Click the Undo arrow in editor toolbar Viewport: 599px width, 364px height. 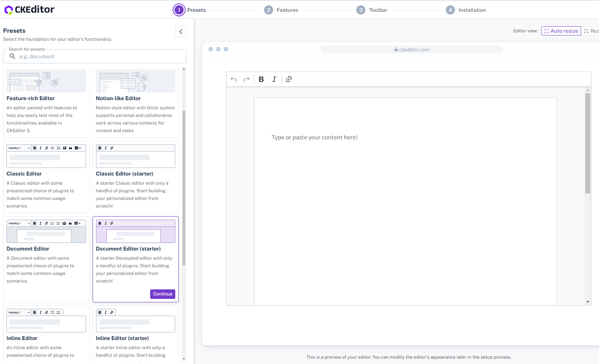[234, 79]
